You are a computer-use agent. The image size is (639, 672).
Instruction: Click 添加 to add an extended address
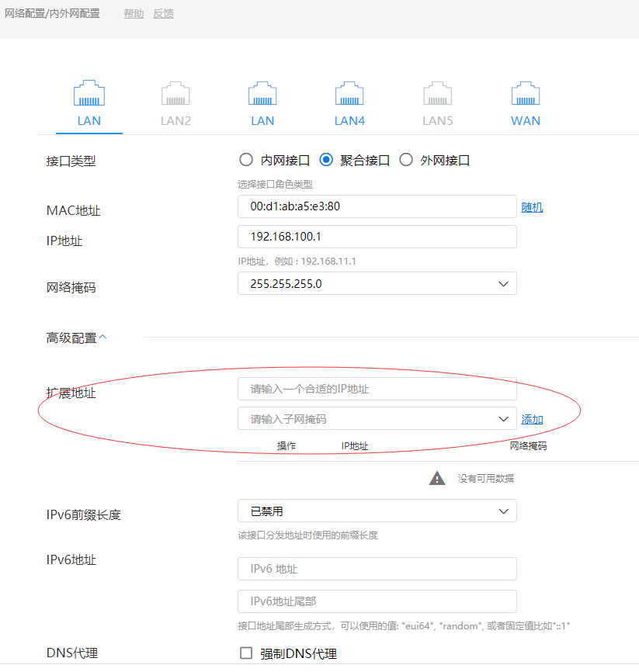click(532, 419)
